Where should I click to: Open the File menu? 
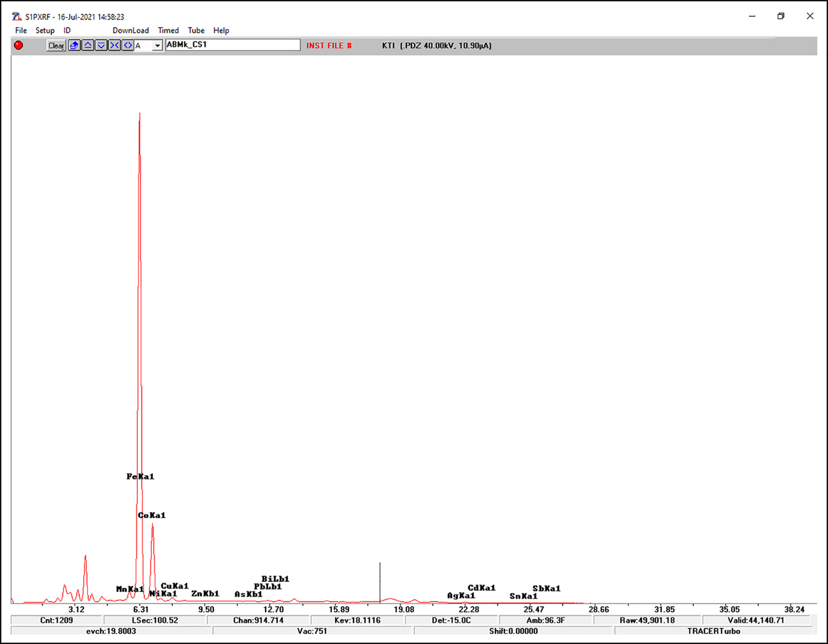tap(21, 30)
